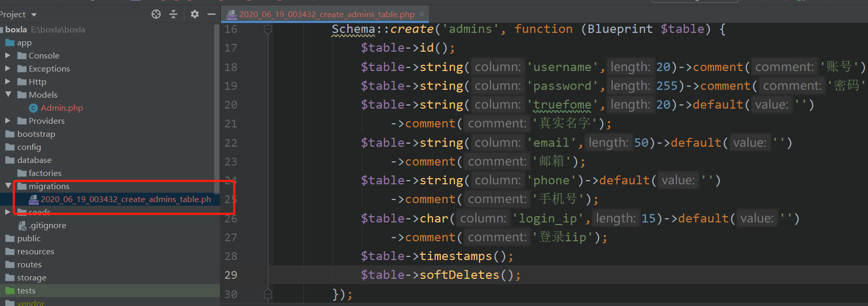Collapse the Models folder
Viewport: 868px width, 306px height.
point(8,95)
